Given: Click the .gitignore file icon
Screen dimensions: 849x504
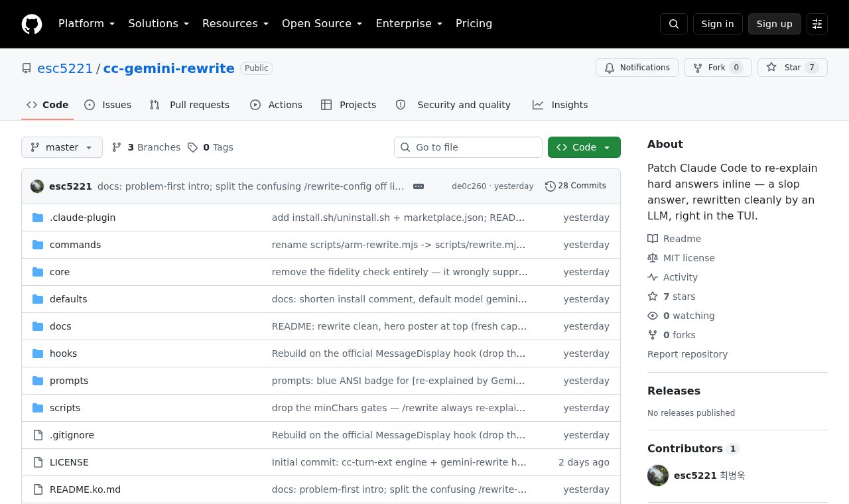Looking at the screenshot, I should tap(38, 435).
